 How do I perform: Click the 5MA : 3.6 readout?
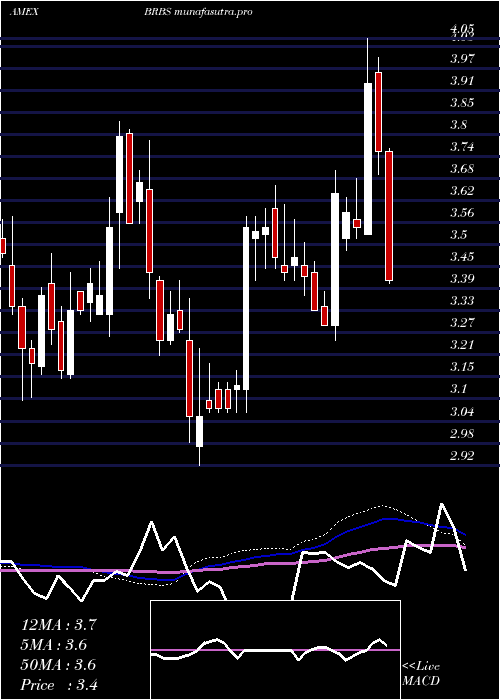54,645
